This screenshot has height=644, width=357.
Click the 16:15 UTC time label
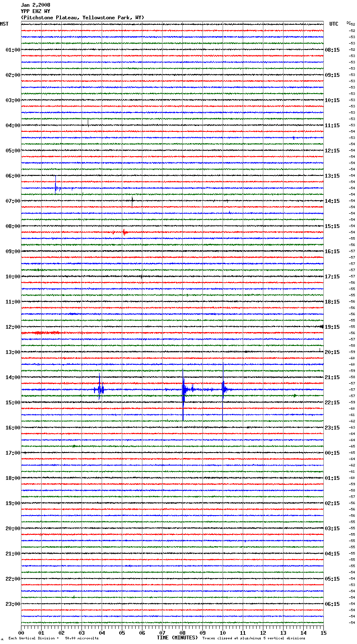coord(332,251)
